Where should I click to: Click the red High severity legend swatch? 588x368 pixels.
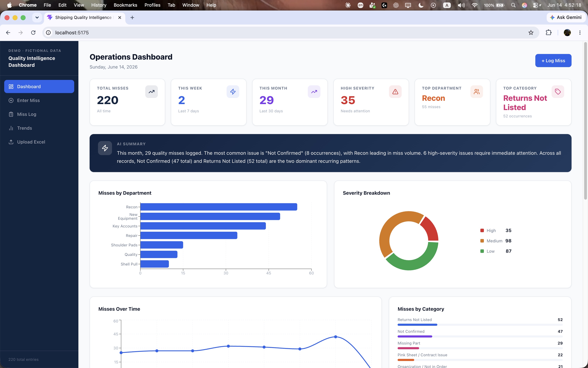482,230
